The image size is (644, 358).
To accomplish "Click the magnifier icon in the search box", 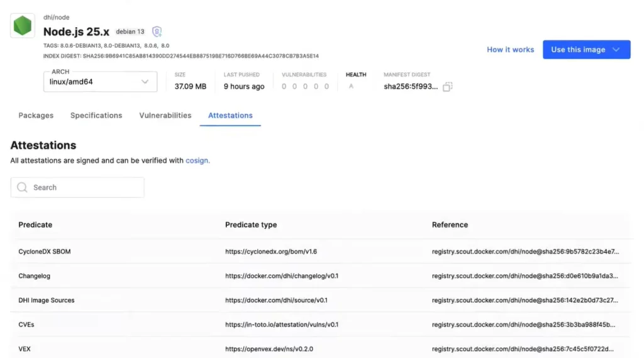I will point(22,187).
